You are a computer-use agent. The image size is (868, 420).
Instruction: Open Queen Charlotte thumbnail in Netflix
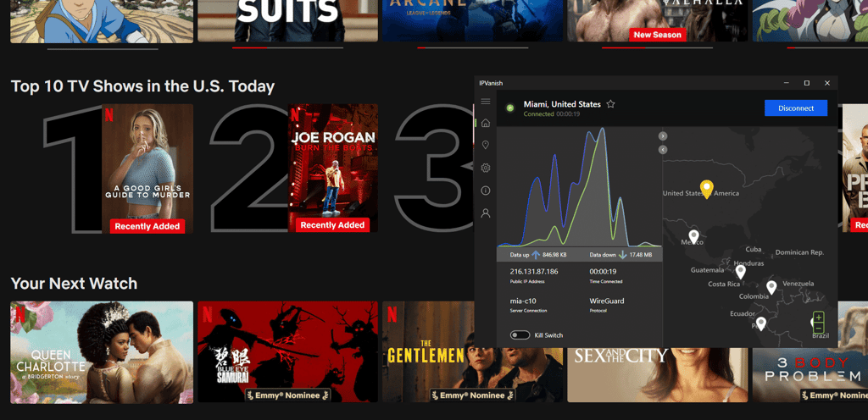(x=102, y=352)
